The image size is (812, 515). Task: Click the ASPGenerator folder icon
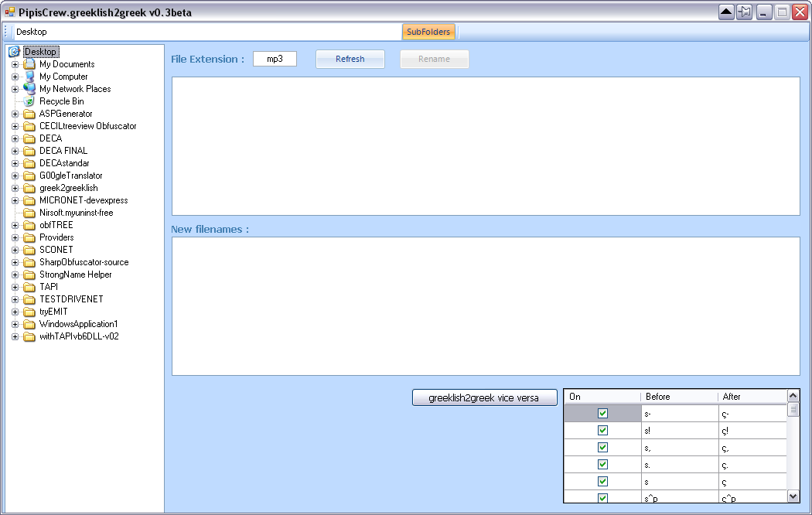[x=29, y=114]
